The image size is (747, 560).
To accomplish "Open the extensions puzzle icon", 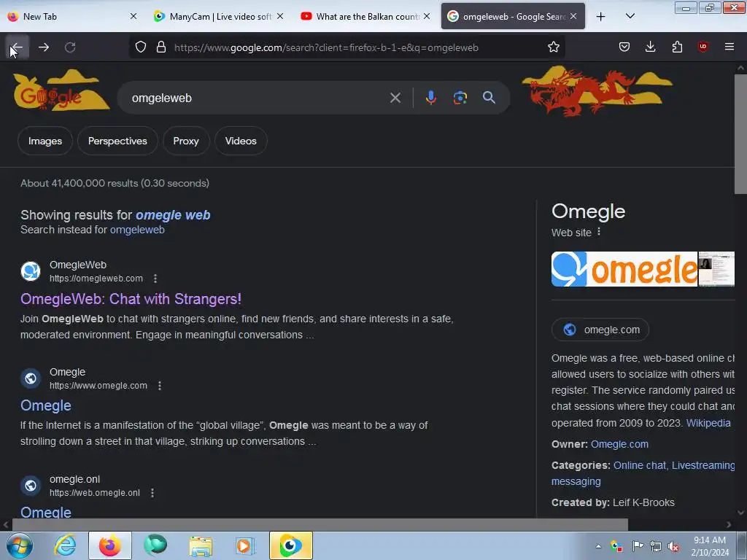I will tap(677, 47).
